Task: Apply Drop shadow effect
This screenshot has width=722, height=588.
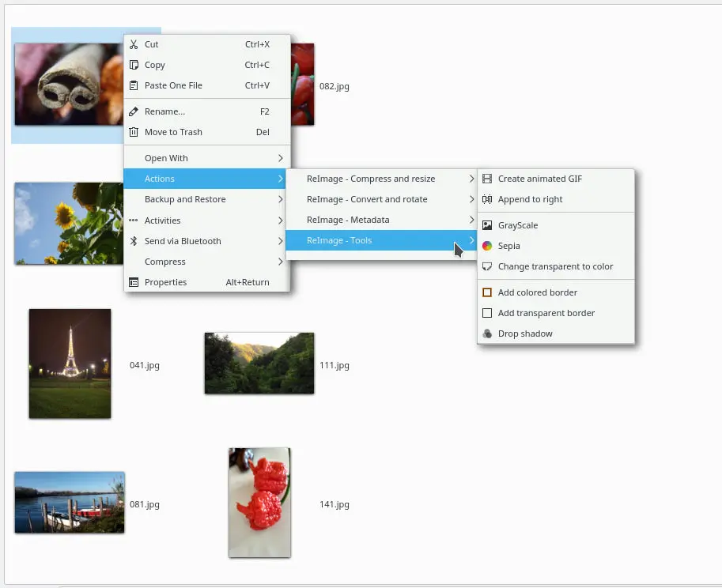Action: coord(556,334)
